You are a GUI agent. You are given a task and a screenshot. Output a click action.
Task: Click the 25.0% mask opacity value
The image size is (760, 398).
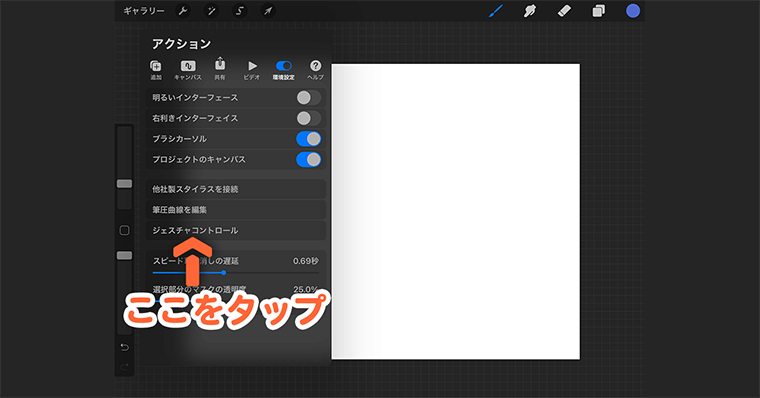(305, 289)
